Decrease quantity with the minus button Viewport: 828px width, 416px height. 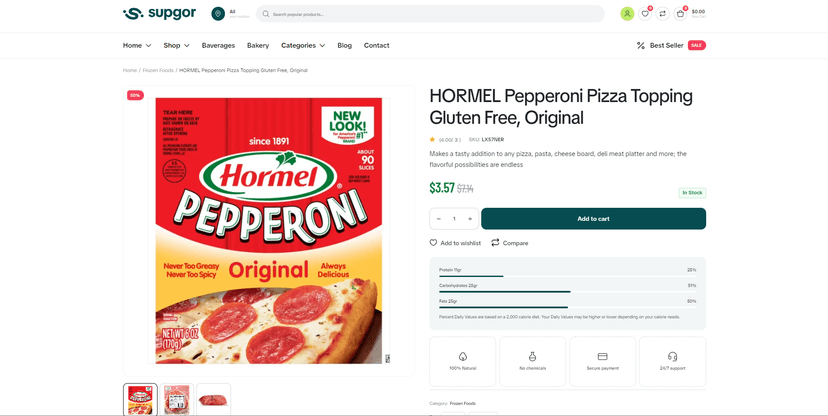coord(439,219)
